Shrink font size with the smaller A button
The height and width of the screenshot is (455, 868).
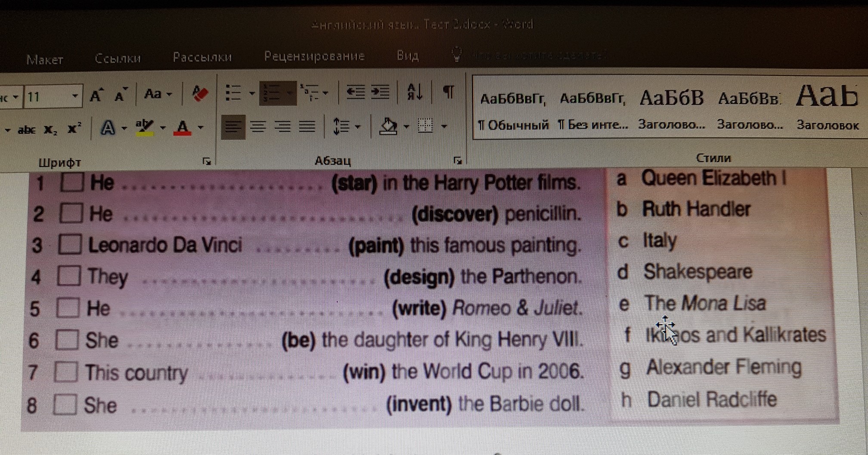(121, 95)
